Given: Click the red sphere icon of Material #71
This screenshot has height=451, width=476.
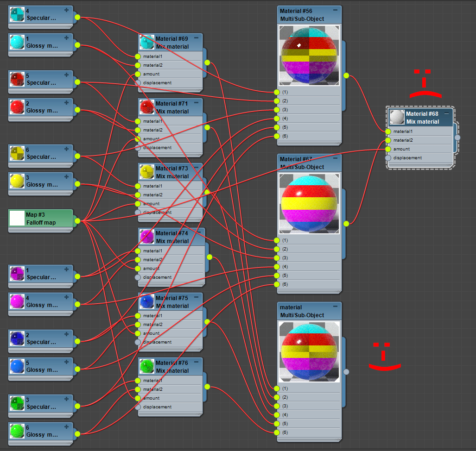Looking at the screenshot, I should pyautogui.click(x=147, y=107).
